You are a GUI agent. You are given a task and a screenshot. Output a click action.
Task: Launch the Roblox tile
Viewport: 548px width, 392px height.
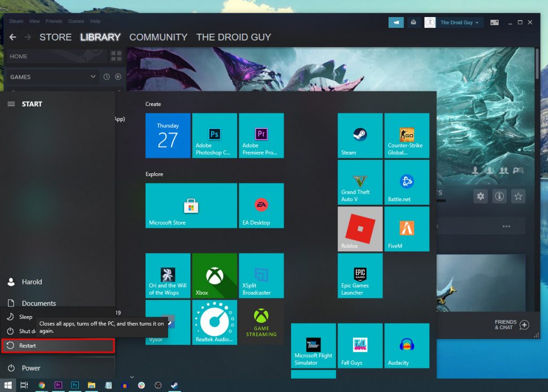(x=360, y=229)
